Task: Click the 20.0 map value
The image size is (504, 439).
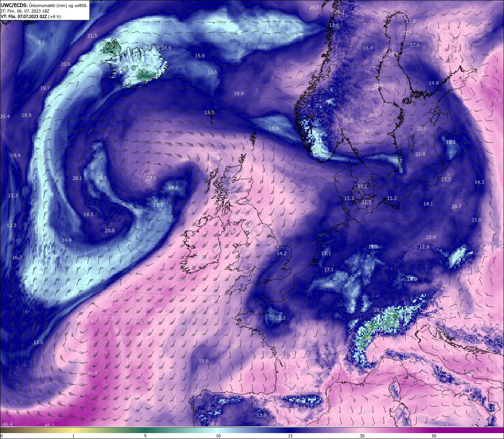Action: click(109, 231)
